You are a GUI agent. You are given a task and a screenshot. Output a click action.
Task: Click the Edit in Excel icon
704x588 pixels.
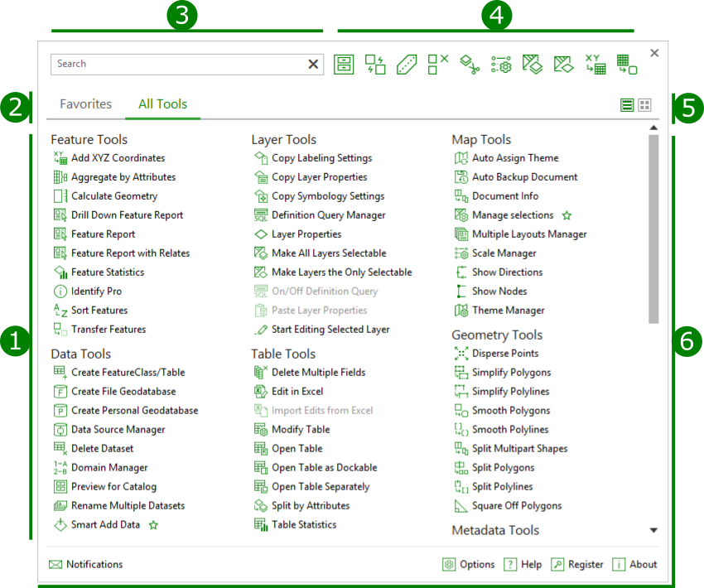tap(261, 392)
